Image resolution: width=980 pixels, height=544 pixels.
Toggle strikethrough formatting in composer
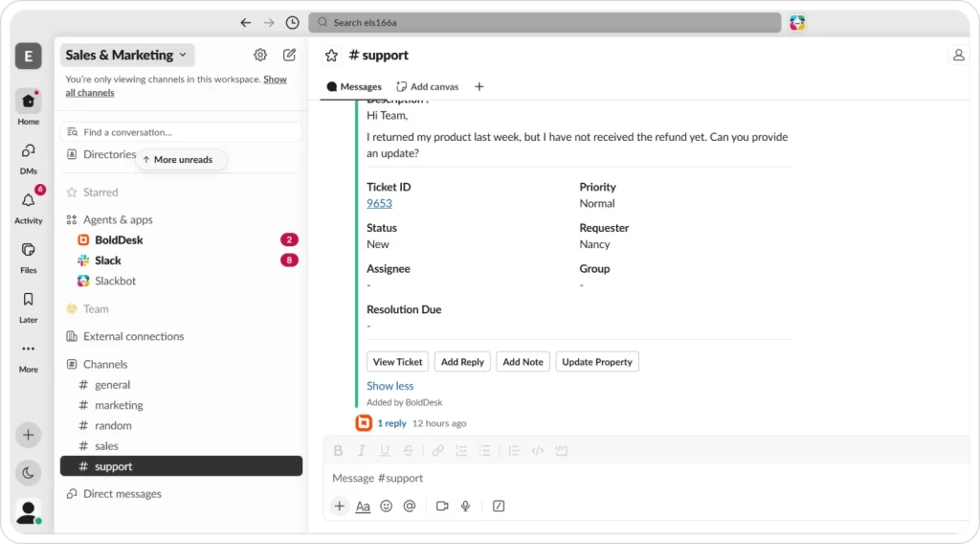408,451
